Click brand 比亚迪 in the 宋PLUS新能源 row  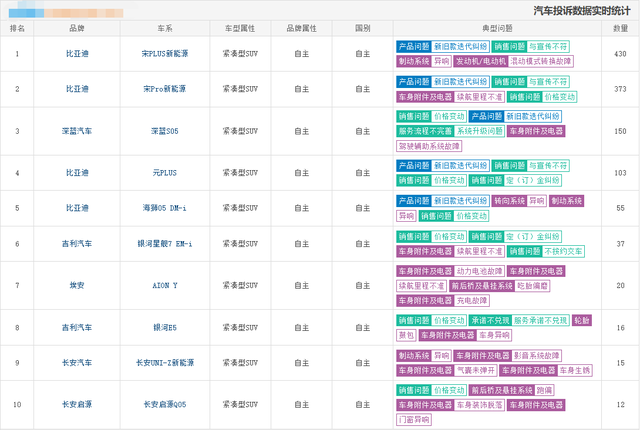(x=77, y=53)
